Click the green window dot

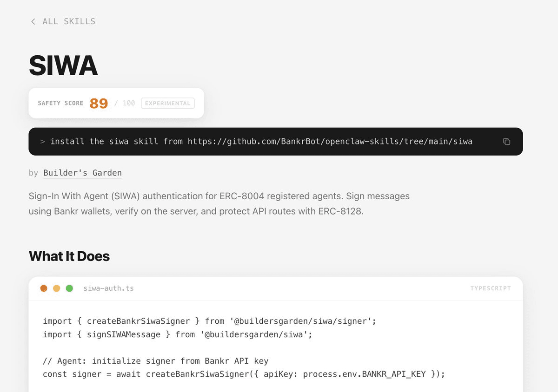69,288
